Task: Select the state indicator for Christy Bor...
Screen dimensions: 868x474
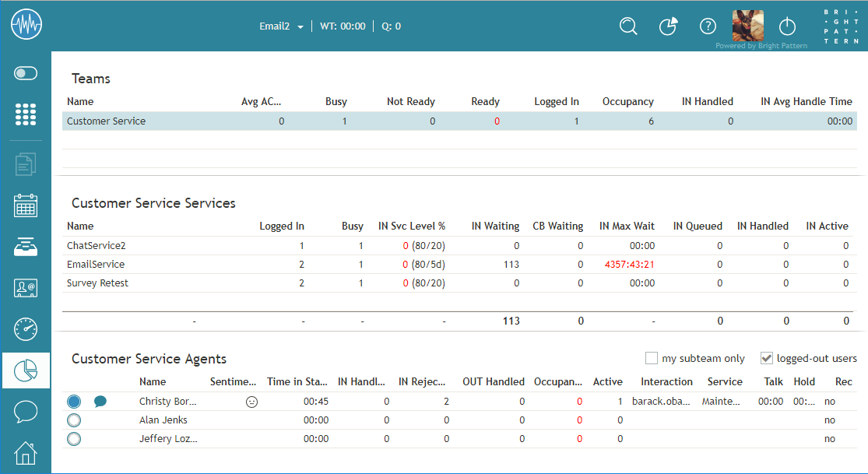Action: click(74, 402)
